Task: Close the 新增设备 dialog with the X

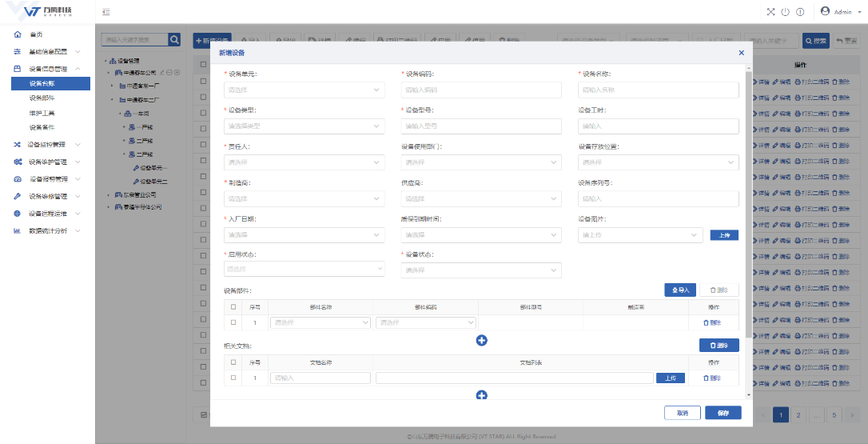Action: pyautogui.click(x=741, y=53)
